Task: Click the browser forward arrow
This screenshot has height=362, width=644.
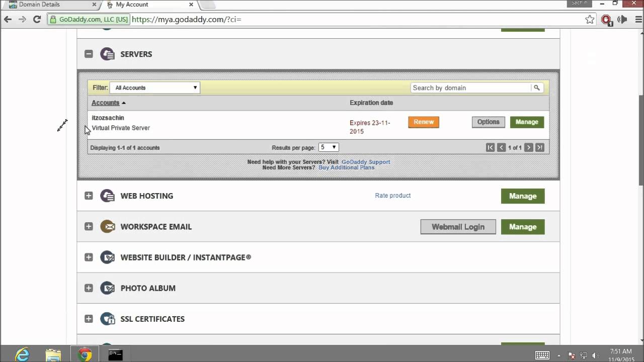Action: [x=22, y=20]
